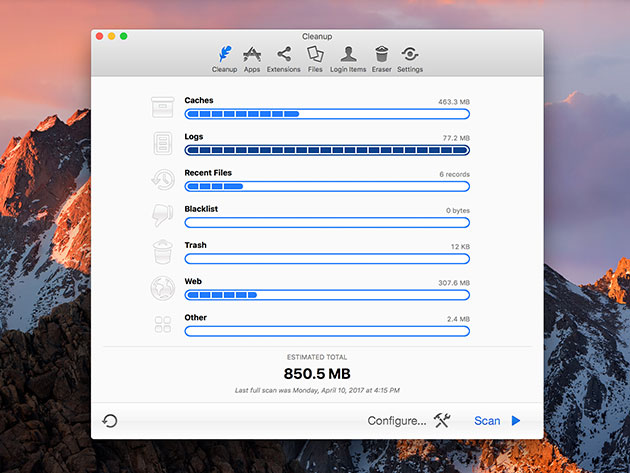The image size is (630, 473).
Task: Click the Cleanup window title
Action: coord(317,37)
